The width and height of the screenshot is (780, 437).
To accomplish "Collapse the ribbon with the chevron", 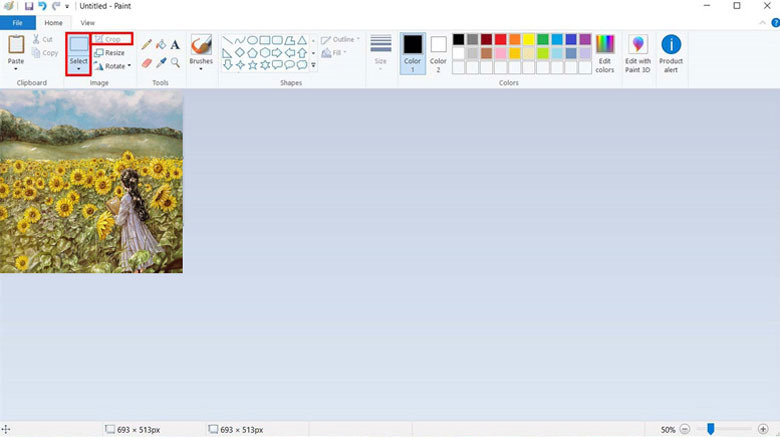I will pos(762,23).
